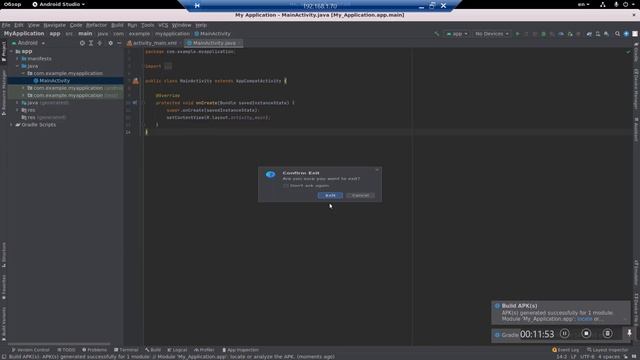Open the SDK Manager toolbar icon
The height and width of the screenshot is (360, 640).
(607, 34)
